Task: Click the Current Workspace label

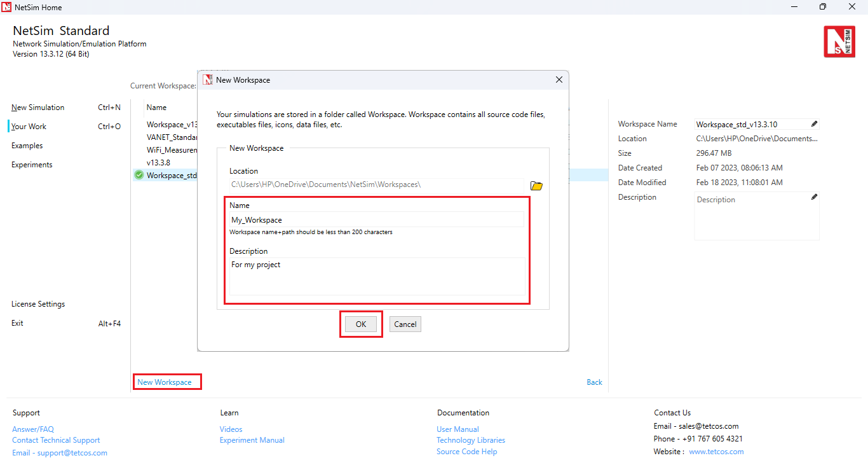Action: tap(163, 86)
